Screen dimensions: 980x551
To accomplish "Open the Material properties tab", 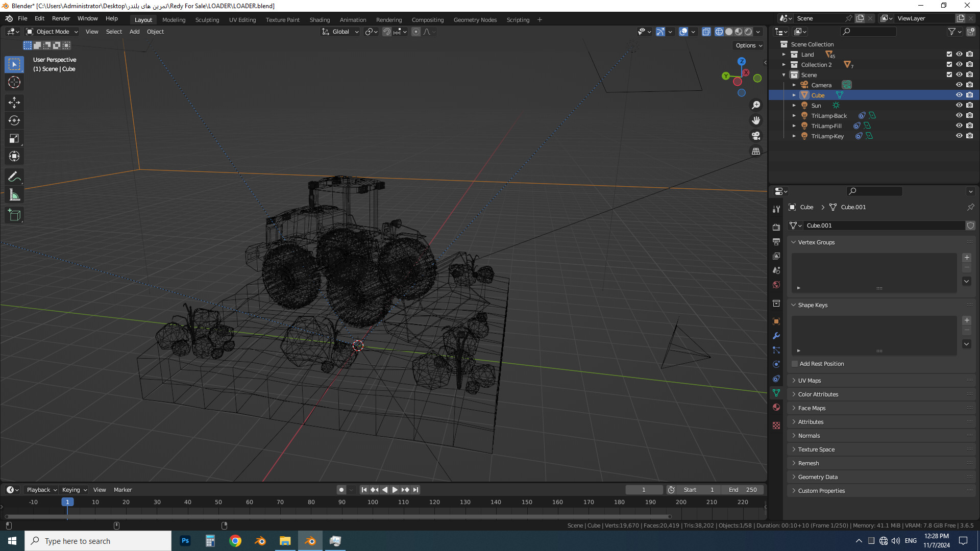I will click(776, 407).
